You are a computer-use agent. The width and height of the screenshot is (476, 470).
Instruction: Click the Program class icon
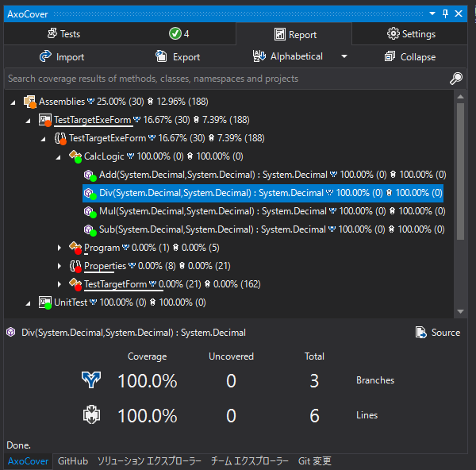tap(75, 248)
